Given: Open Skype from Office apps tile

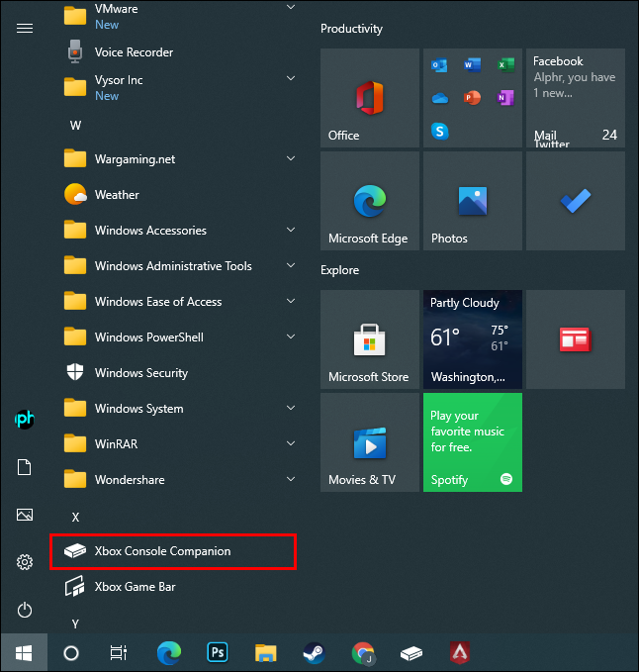Looking at the screenshot, I should [x=440, y=132].
